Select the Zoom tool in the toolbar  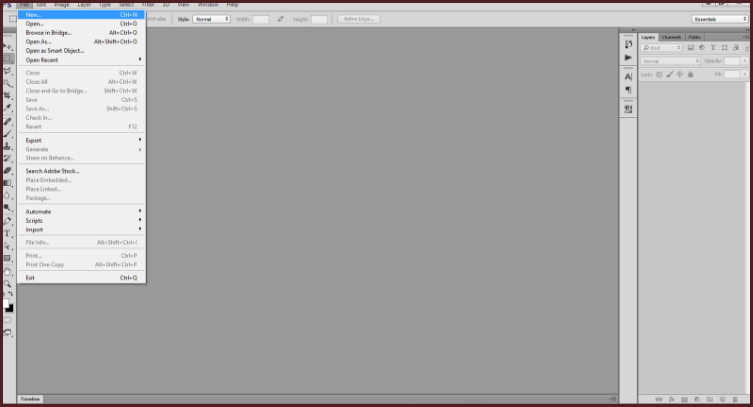pyautogui.click(x=8, y=284)
